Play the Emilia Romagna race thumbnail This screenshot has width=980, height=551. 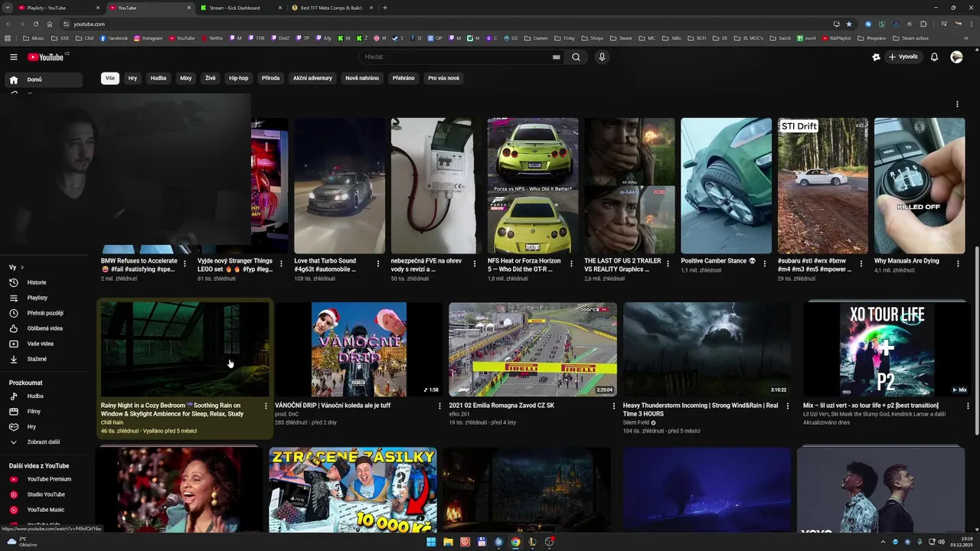(533, 349)
